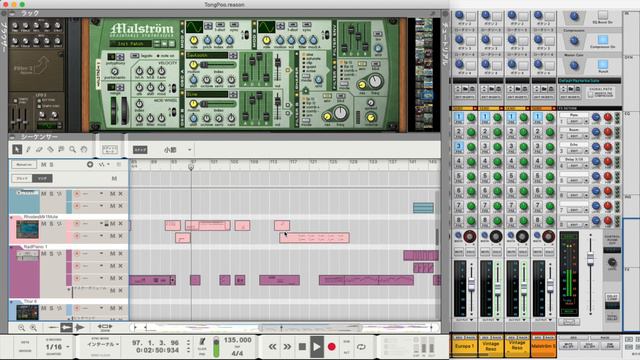Screen dimensions: 640x360
Task: Click the red Record transport button
Action: [x=331, y=347]
